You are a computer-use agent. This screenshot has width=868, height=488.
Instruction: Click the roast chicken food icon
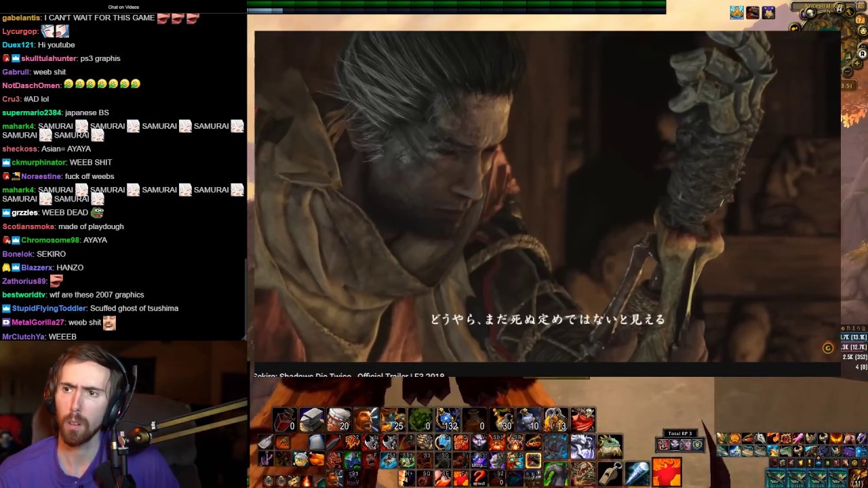[317, 459]
